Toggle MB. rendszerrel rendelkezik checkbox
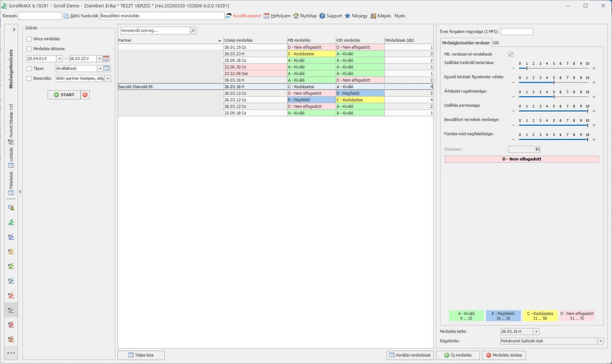 (511, 54)
